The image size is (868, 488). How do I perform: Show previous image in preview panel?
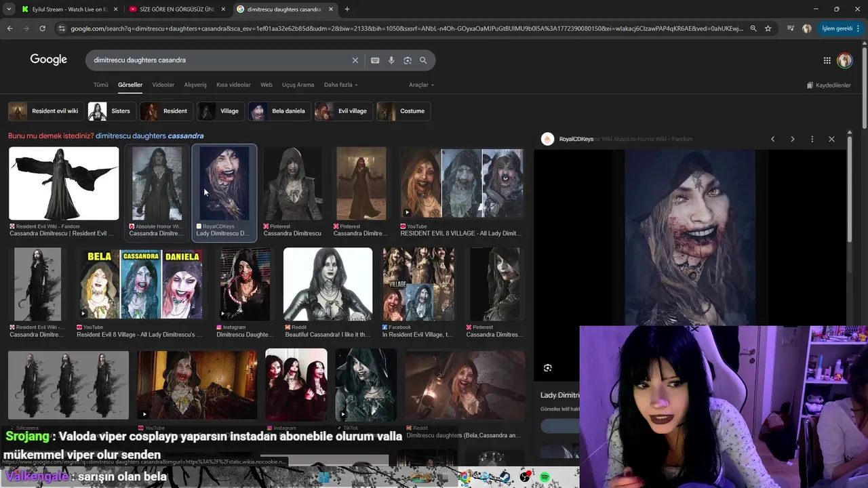(x=772, y=139)
